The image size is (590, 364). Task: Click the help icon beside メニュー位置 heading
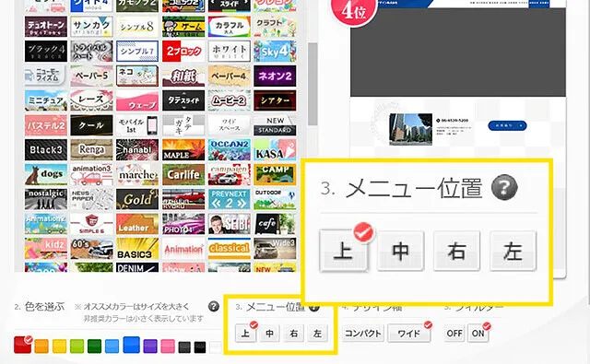click(504, 188)
